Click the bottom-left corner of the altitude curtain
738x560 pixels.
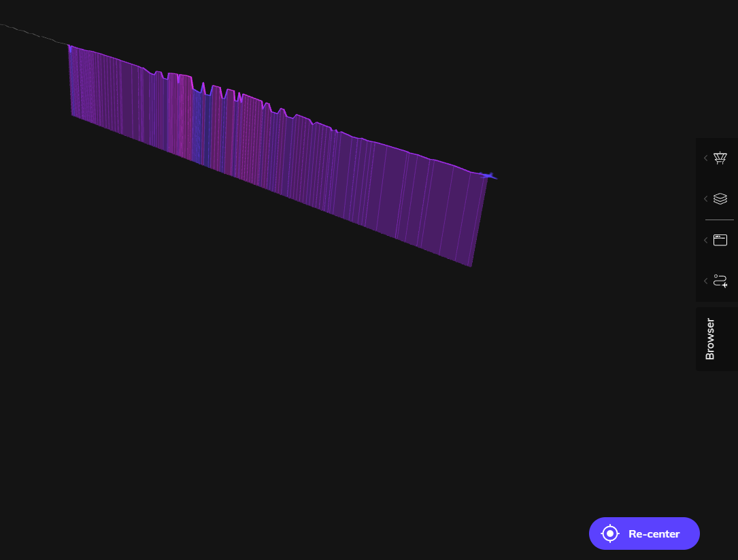pyautogui.click(x=73, y=115)
